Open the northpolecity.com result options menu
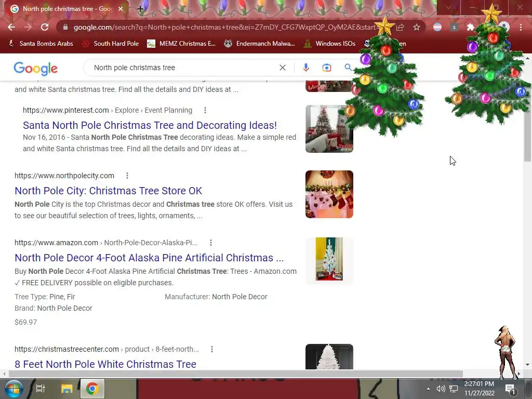Image resolution: width=532 pixels, height=399 pixels. [x=127, y=176]
